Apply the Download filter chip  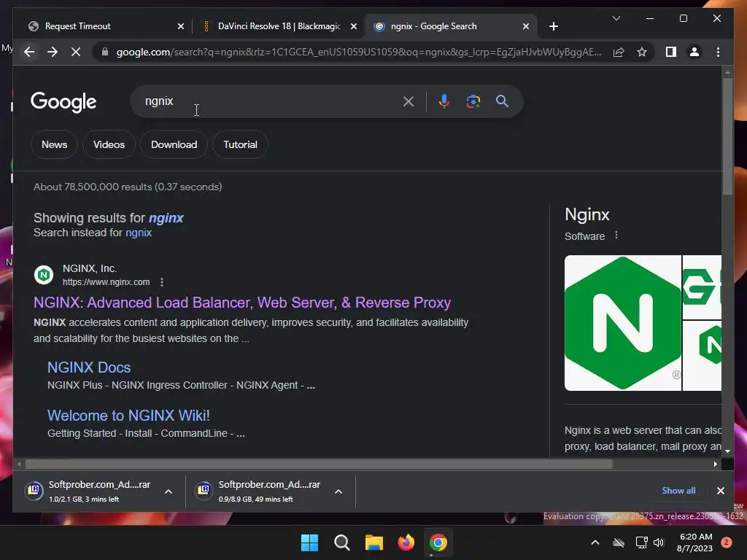pos(174,144)
